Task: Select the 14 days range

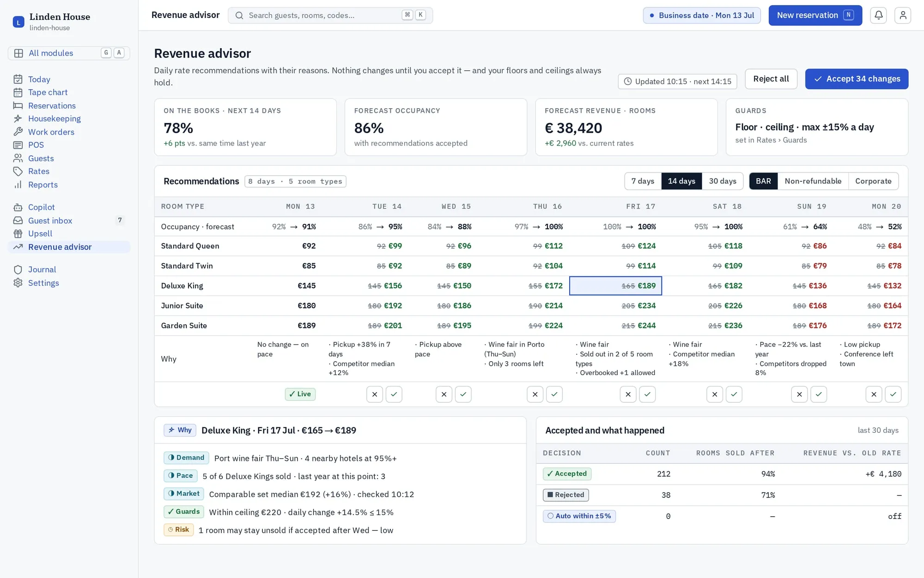Action: coord(681,181)
